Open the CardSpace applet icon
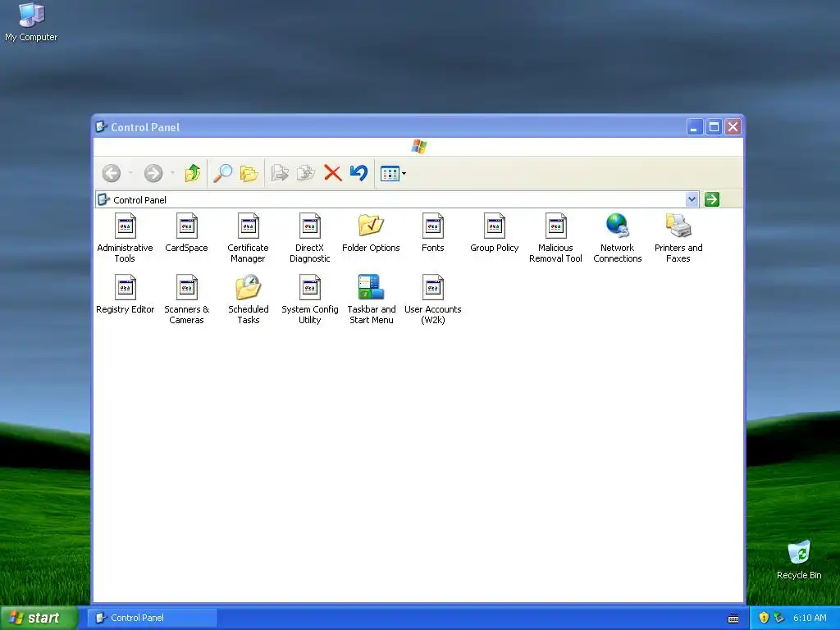 point(186,226)
